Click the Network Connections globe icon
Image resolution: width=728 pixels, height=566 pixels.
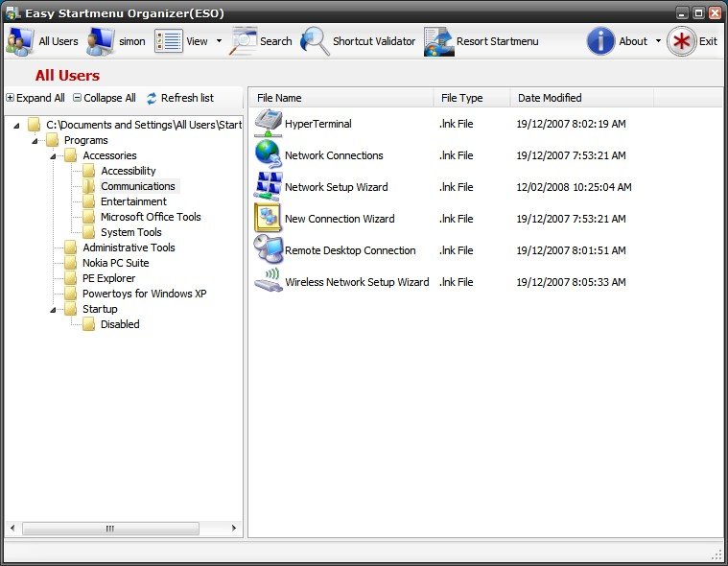pyautogui.click(x=268, y=154)
